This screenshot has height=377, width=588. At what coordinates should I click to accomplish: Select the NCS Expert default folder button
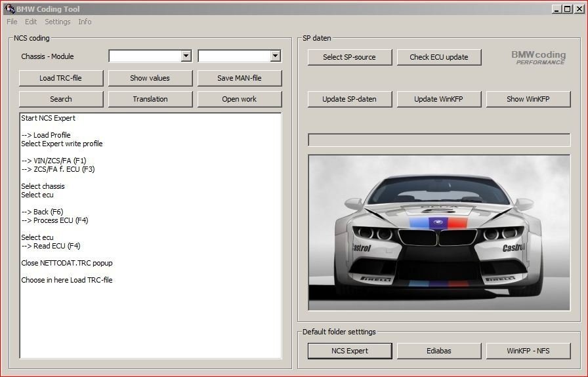(x=349, y=351)
